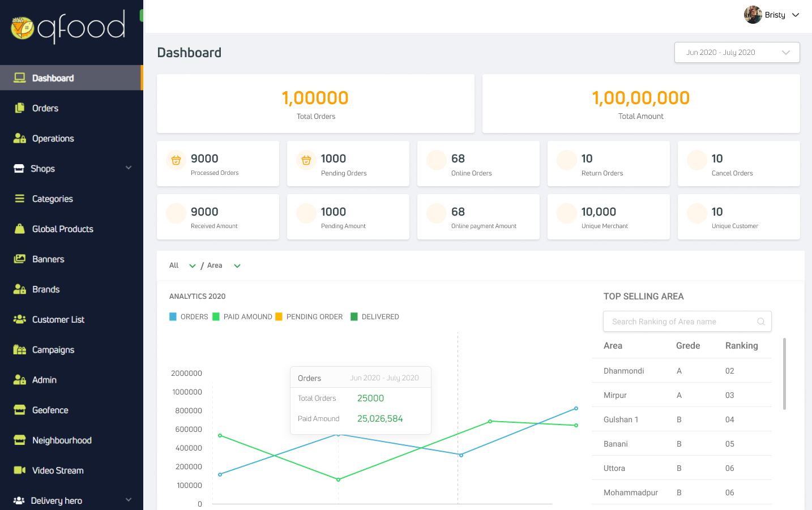Click the Processed Orders basket icon
Image resolution: width=812 pixels, height=510 pixels.
(176, 160)
